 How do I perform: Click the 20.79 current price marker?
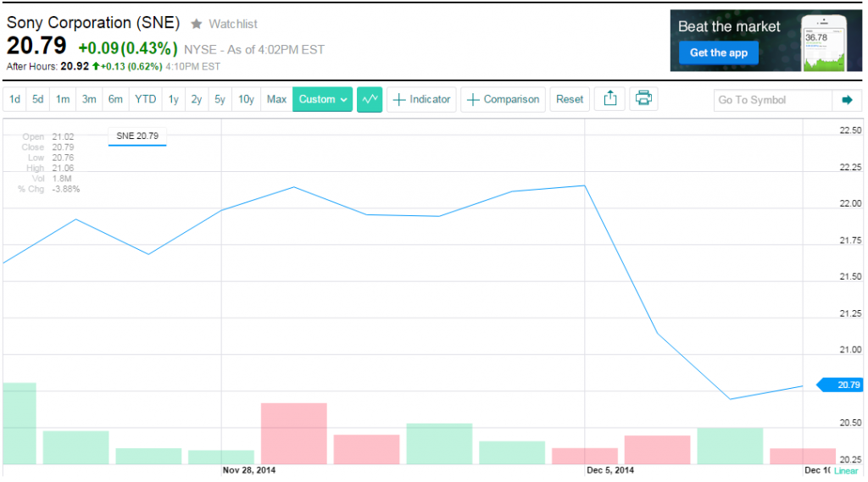coord(840,385)
